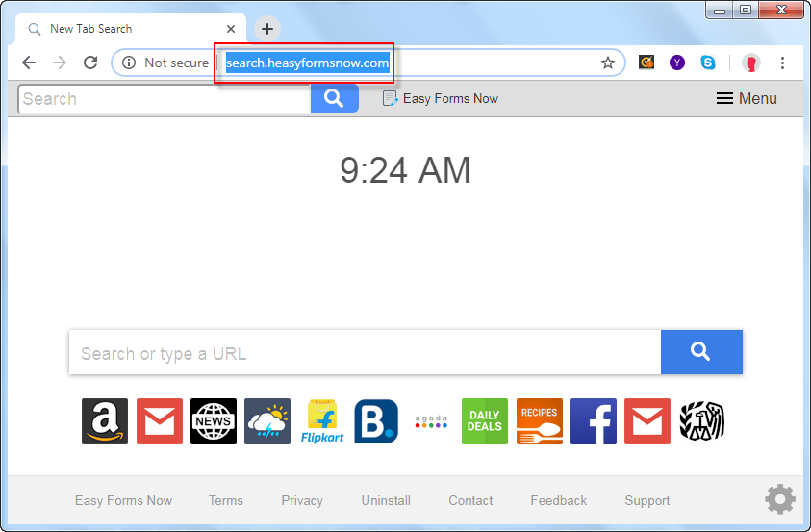The height and width of the screenshot is (532, 811).
Task: Open the Easy Forms Now footer link
Action: (123, 500)
